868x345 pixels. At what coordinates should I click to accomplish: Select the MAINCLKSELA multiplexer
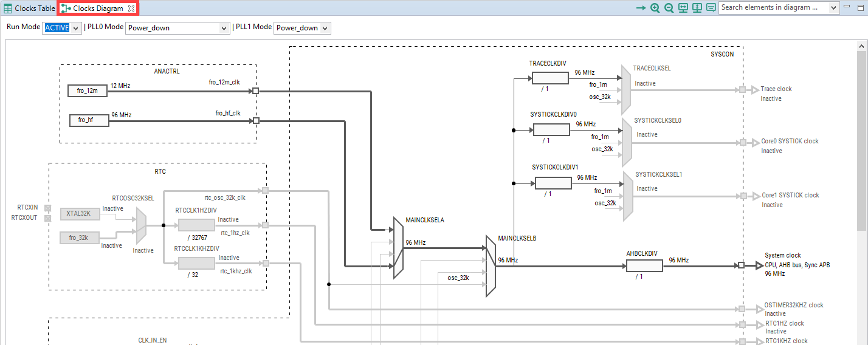(x=398, y=248)
